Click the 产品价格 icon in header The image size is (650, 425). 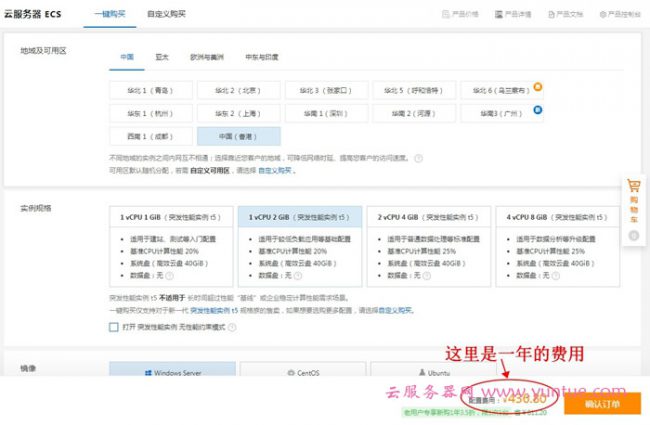point(445,15)
